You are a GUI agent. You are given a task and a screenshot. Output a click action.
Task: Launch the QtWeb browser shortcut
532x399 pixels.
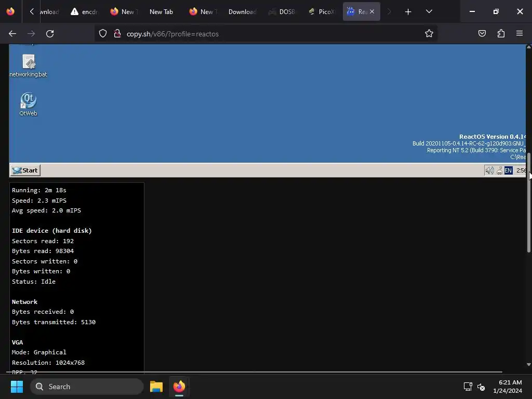28,104
